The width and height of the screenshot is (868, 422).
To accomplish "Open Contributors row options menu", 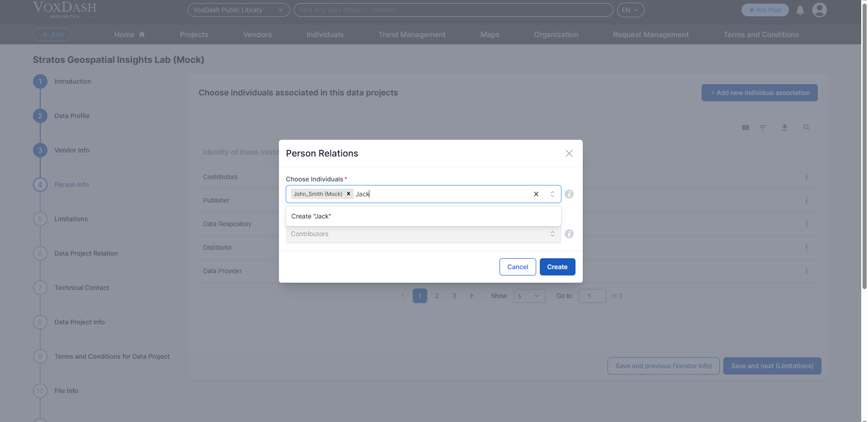I will (806, 177).
